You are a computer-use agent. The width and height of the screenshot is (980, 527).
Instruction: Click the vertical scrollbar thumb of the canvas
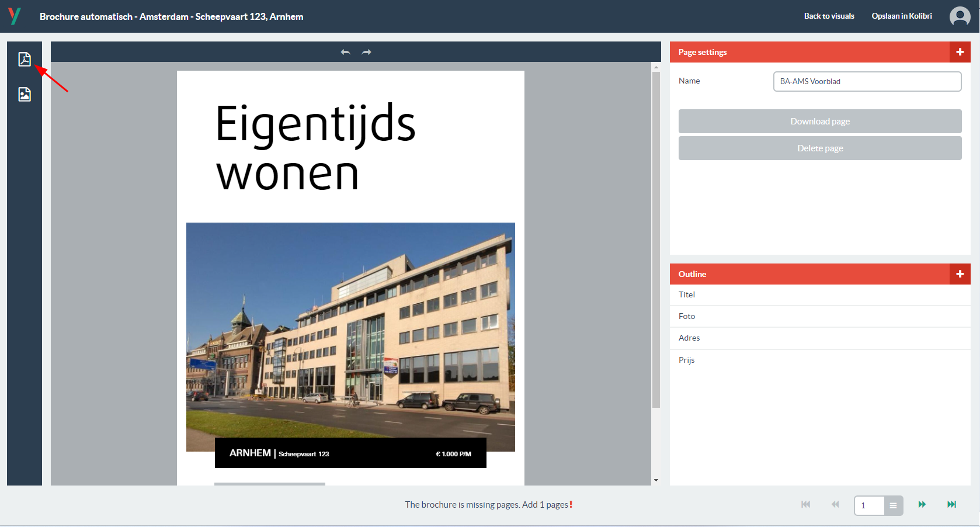click(656, 240)
